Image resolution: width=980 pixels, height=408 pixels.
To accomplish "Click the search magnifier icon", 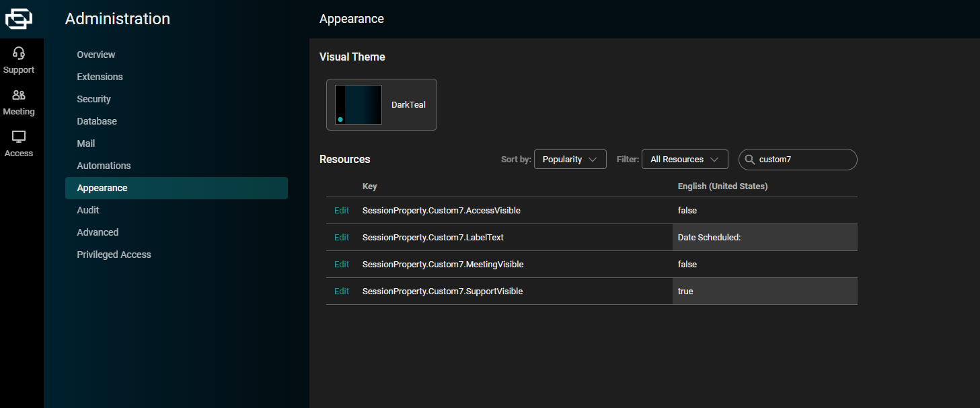I will pyautogui.click(x=750, y=160).
